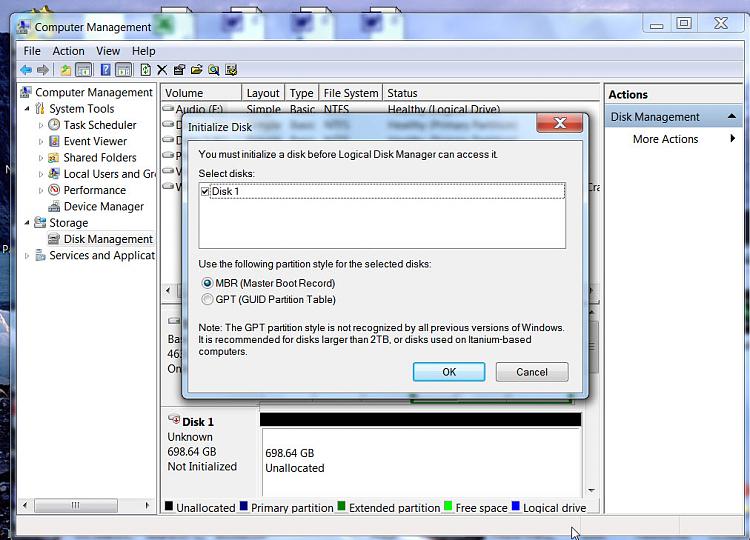Expand Local Users and Groups node arrow
The width and height of the screenshot is (750, 540).
pos(41,174)
